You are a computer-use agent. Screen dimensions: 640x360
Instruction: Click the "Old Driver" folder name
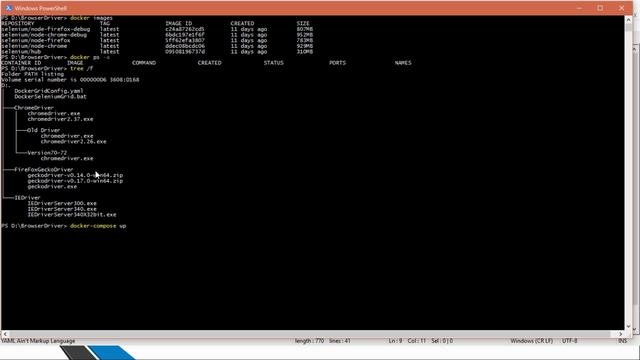pos(44,130)
